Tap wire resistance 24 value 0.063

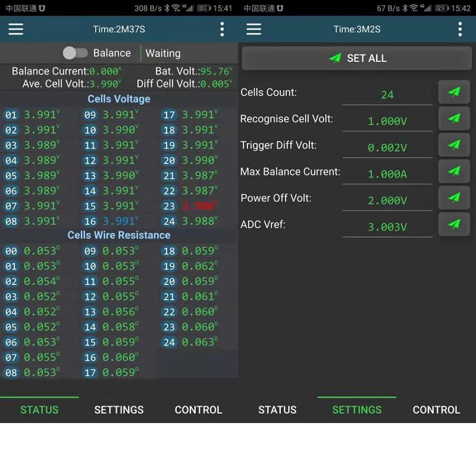(x=199, y=342)
